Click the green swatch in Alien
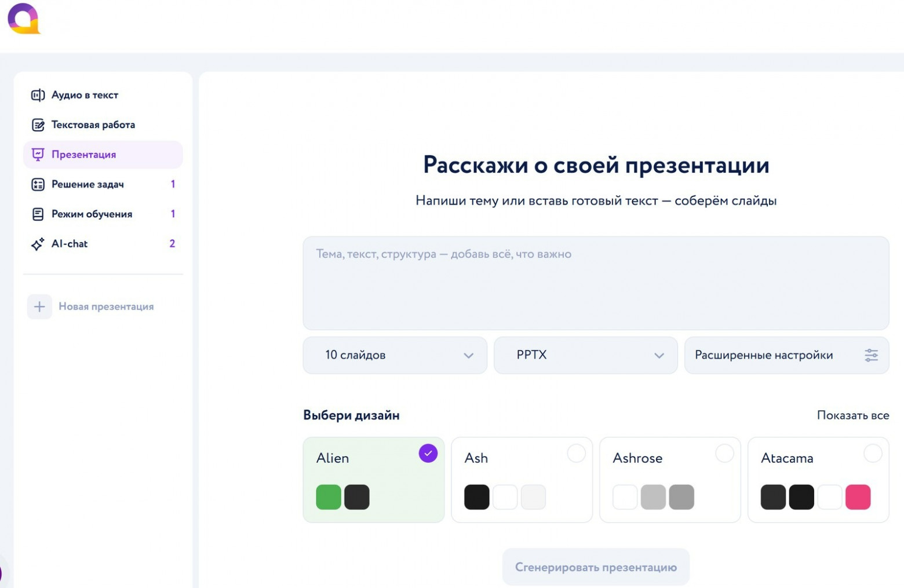This screenshot has height=588, width=904. 329,497
